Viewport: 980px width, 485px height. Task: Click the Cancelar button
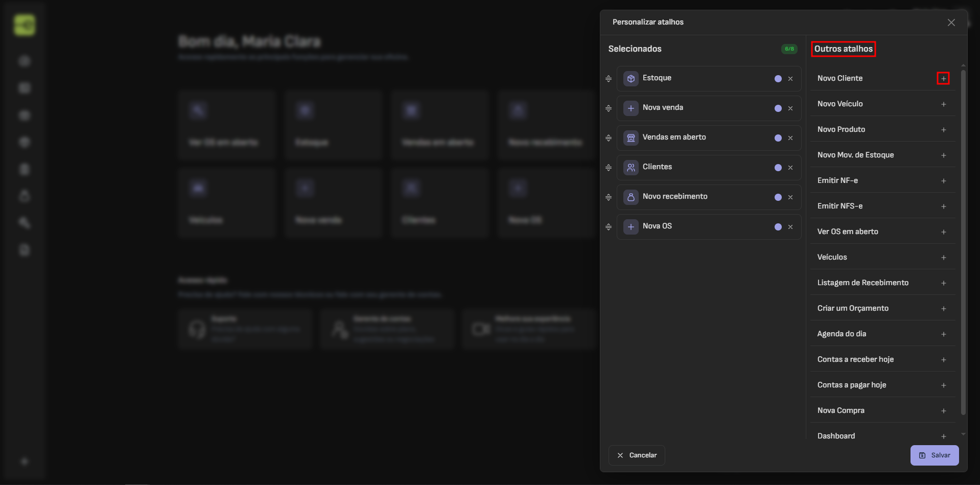coord(637,455)
